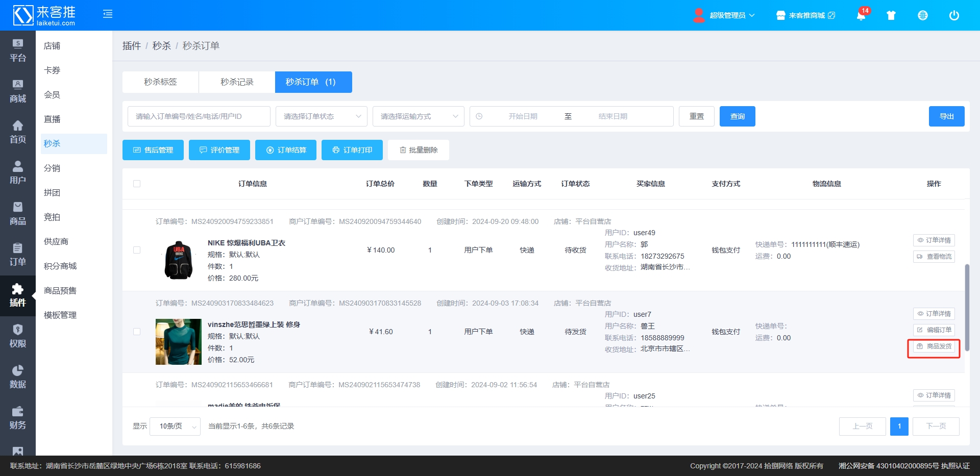Viewport: 980px width, 476px height.
Task: Go to 权限 in the left rail
Action: tap(18, 336)
